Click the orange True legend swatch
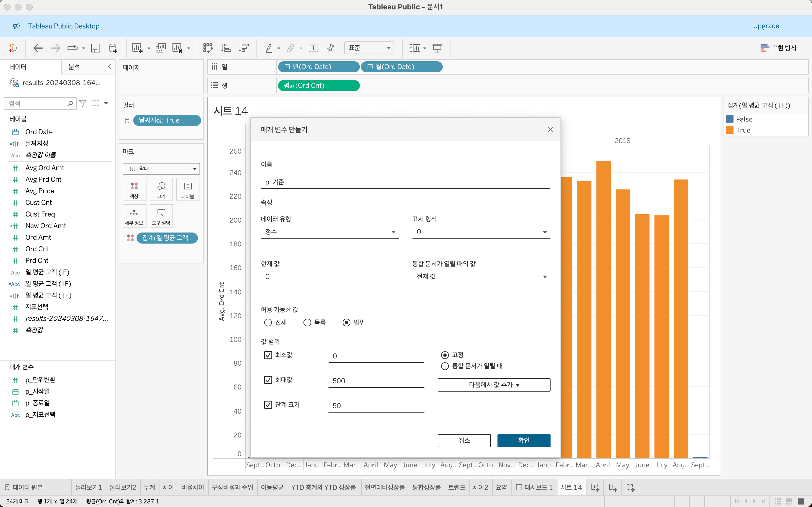This screenshot has height=507, width=812. coord(729,130)
